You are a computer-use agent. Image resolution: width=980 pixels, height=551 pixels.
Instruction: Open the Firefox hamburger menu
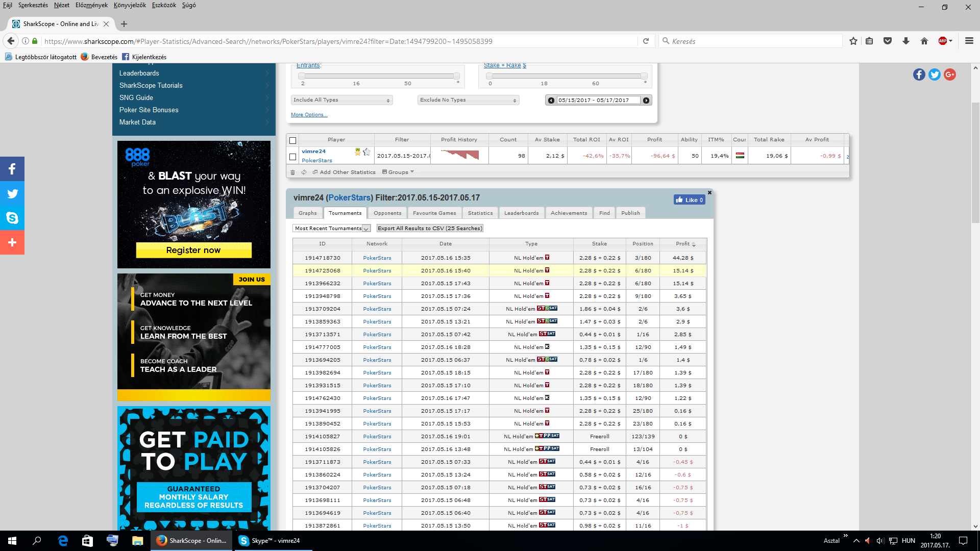coord(969,41)
